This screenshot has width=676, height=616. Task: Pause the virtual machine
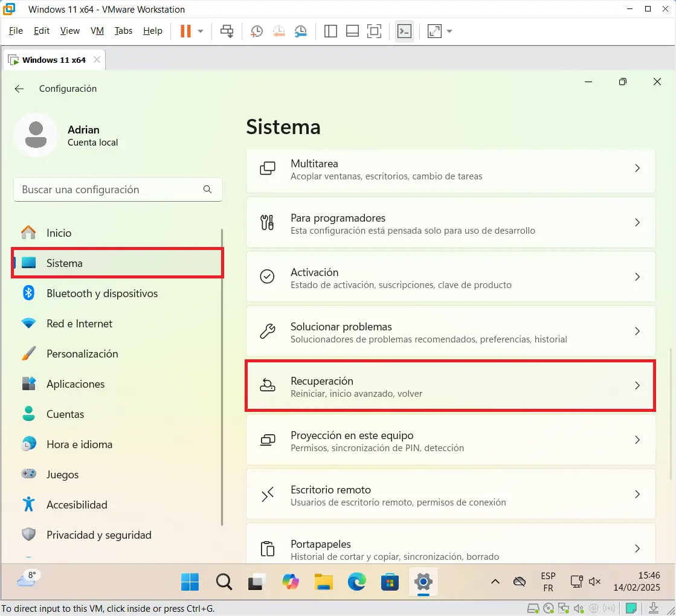coord(185,31)
